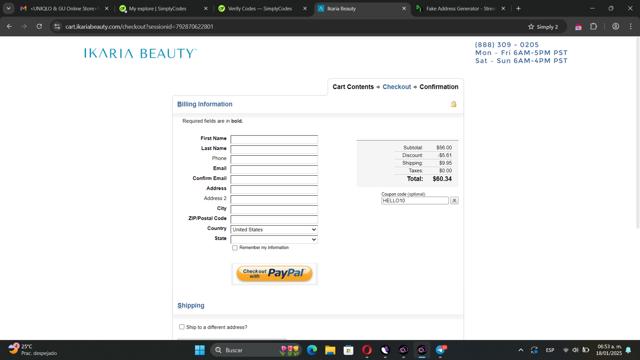This screenshot has height=360, width=640.
Task: Open site information icon in address bar
Action: [57, 27]
